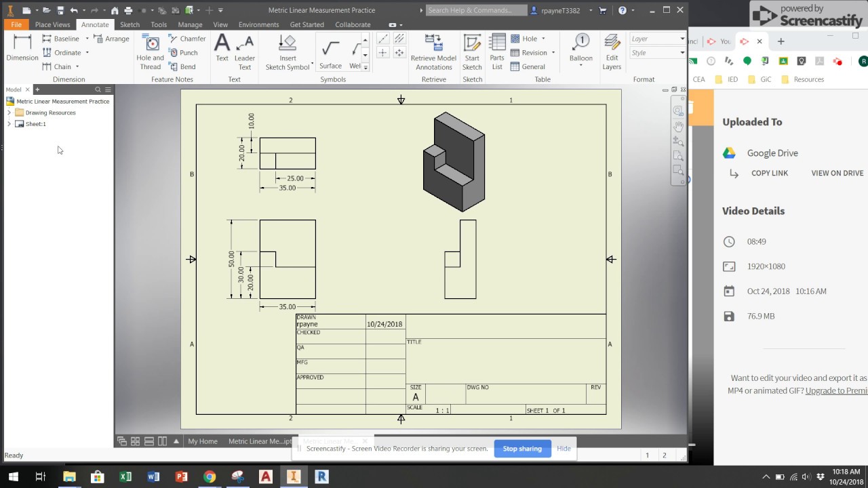Select the Surface texture symbol
This screenshot has height=488, width=868.
point(330,53)
